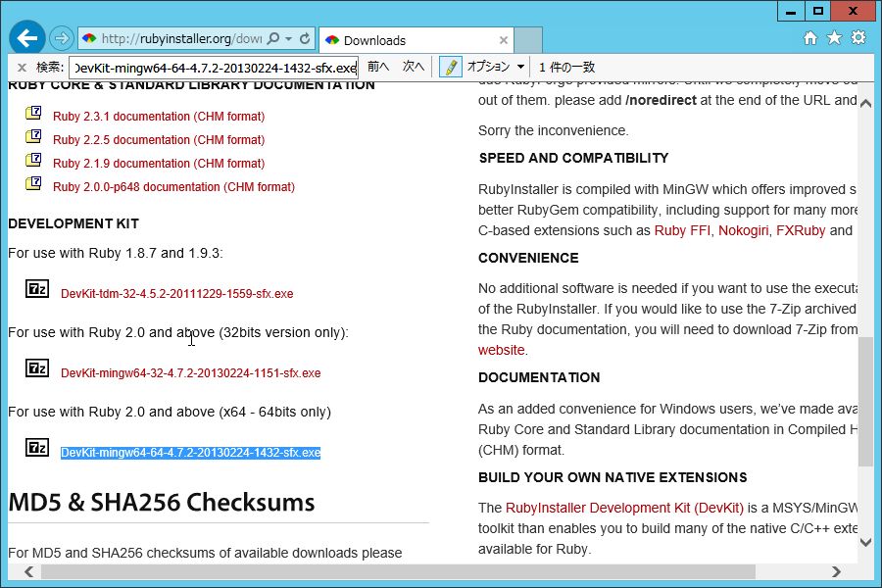The width and height of the screenshot is (882, 588).
Task: Open the Nokogiri link
Action: (x=744, y=230)
